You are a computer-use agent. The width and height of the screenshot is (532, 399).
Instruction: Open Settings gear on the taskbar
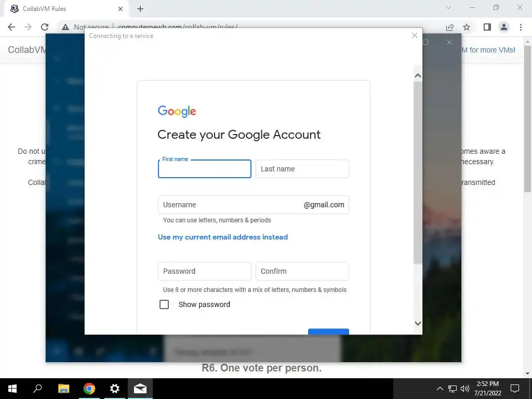pyautogui.click(x=115, y=389)
